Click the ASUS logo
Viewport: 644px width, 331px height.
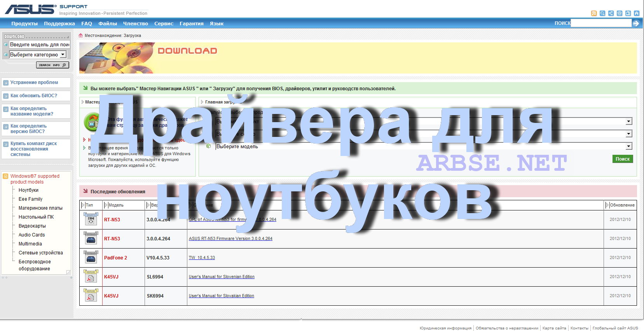click(30, 9)
